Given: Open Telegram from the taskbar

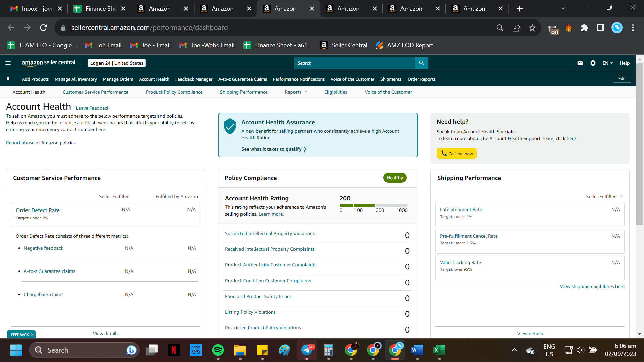Looking at the screenshot, I should (307, 350).
